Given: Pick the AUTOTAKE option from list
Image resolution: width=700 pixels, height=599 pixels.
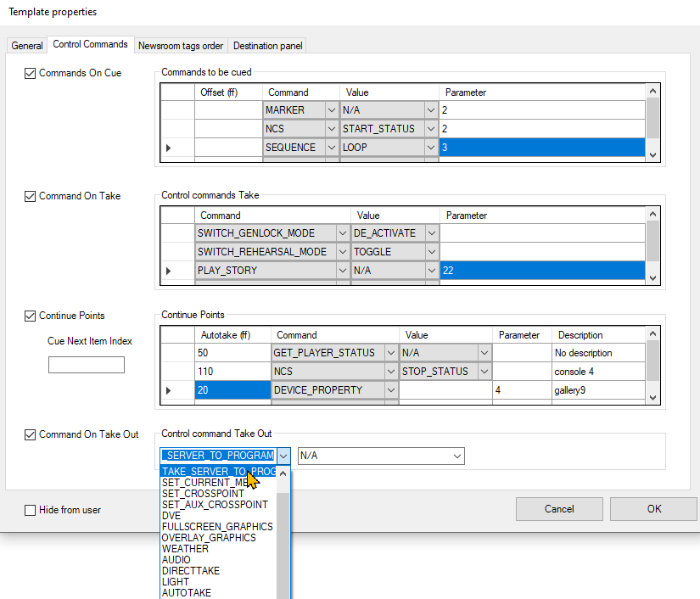Looking at the screenshot, I should 187,593.
